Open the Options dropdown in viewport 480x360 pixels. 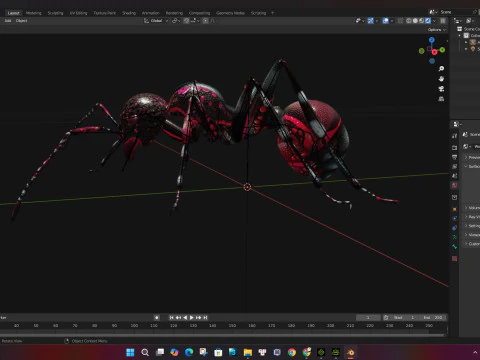(437, 30)
